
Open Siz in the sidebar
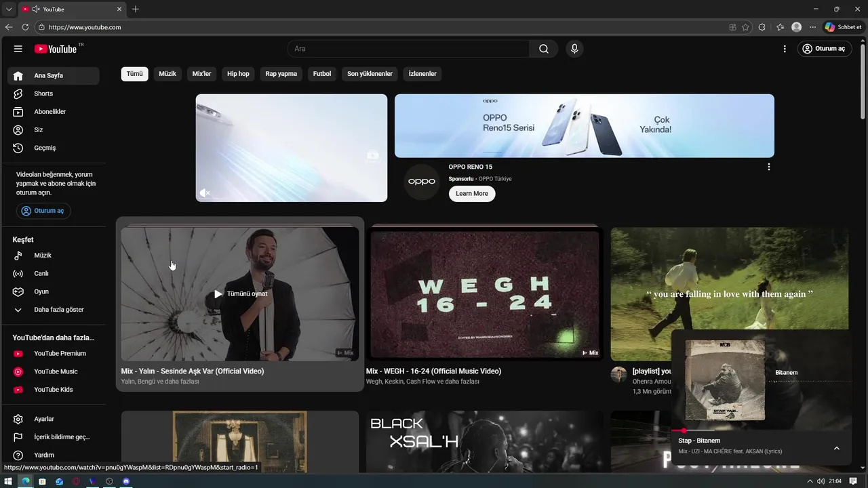pyautogui.click(x=54, y=129)
